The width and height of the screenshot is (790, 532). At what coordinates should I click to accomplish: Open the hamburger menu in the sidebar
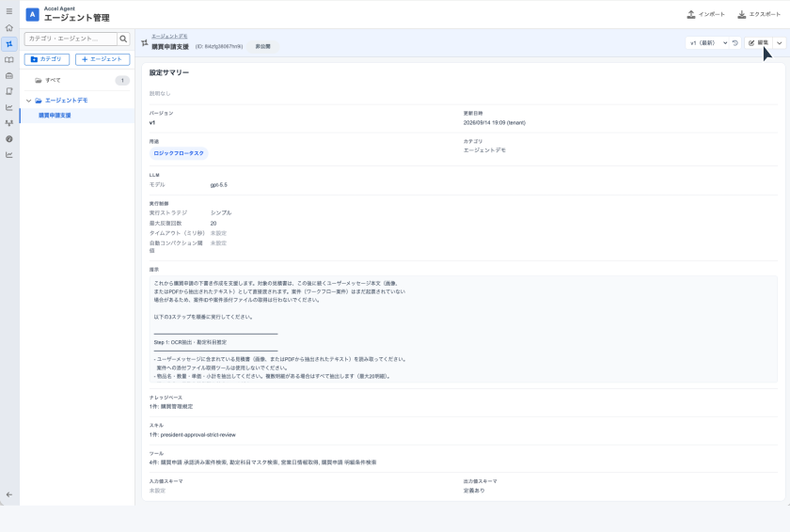click(9, 11)
